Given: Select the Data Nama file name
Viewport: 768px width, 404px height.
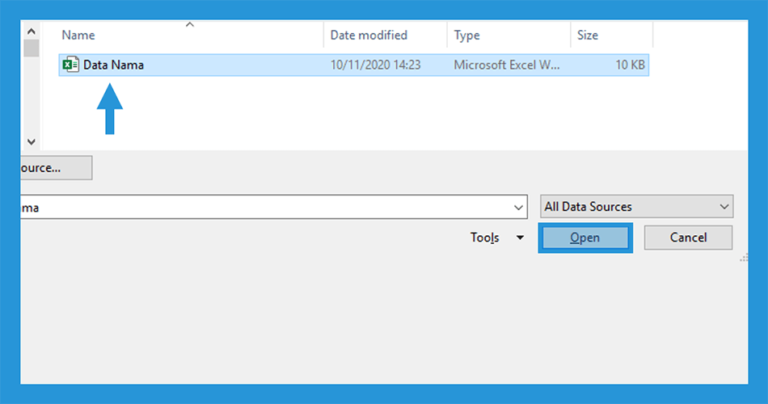Looking at the screenshot, I should pyautogui.click(x=113, y=65).
